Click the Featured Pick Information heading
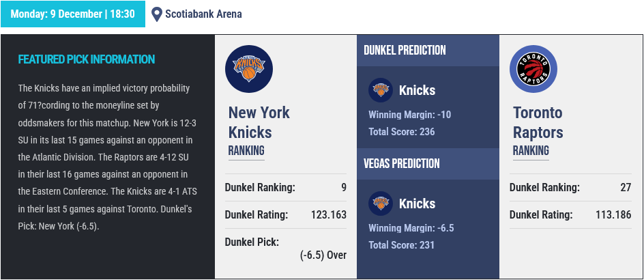 click(86, 59)
